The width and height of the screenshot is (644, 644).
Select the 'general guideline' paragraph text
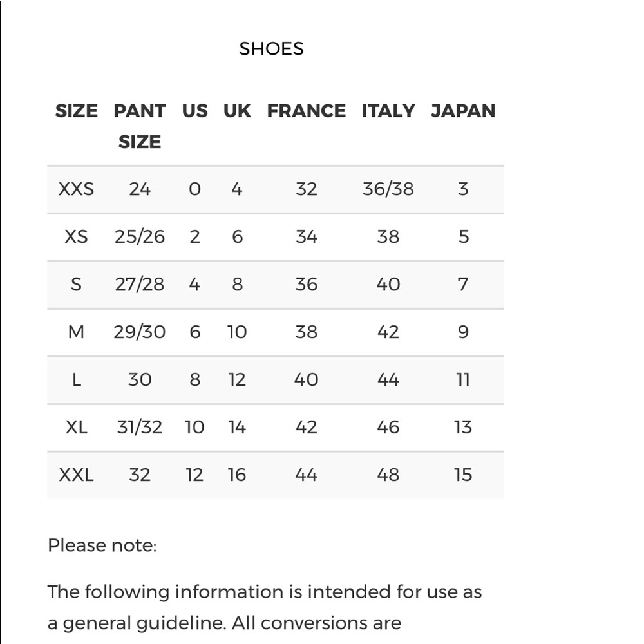tap(265, 608)
